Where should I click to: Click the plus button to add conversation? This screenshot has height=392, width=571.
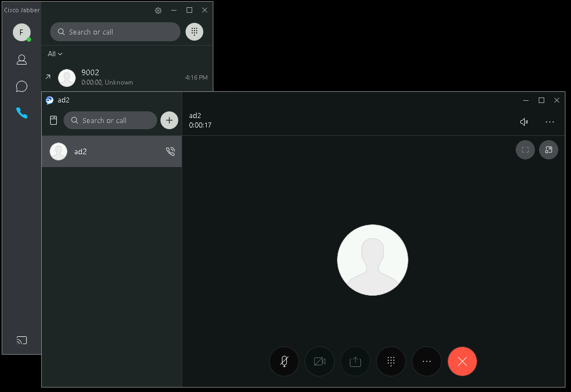click(x=169, y=120)
